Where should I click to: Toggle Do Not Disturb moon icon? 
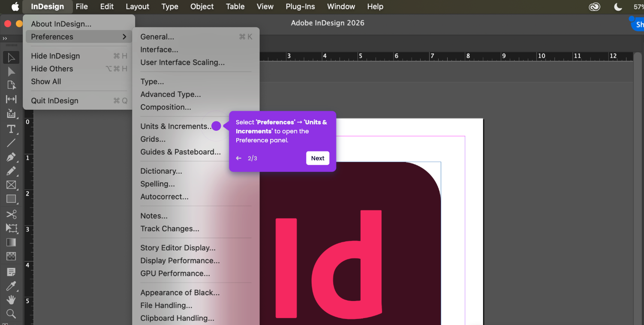(618, 7)
